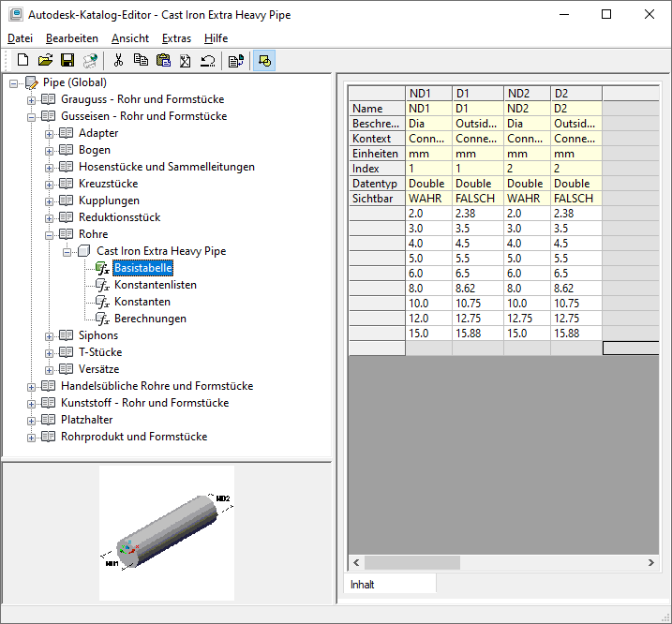Expand the Kreuzstücke node
The height and width of the screenshot is (624, 672).
tap(50, 185)
